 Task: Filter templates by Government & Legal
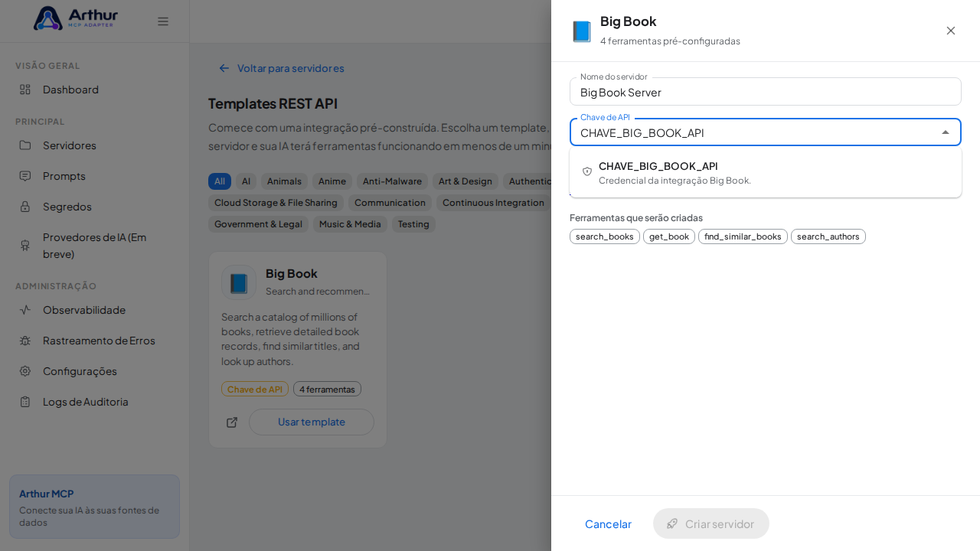(x=258, y=224)
